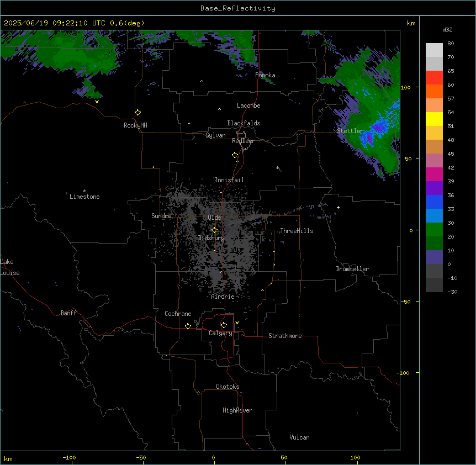Click the Cochrane town label
Image resolution: width=476 pixels, height=465 pixels.
178,314
